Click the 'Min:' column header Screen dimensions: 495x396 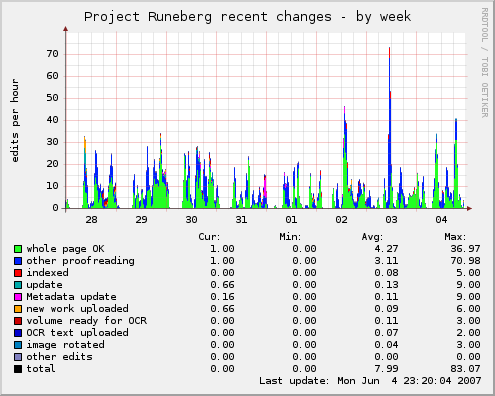click(290, 237)
